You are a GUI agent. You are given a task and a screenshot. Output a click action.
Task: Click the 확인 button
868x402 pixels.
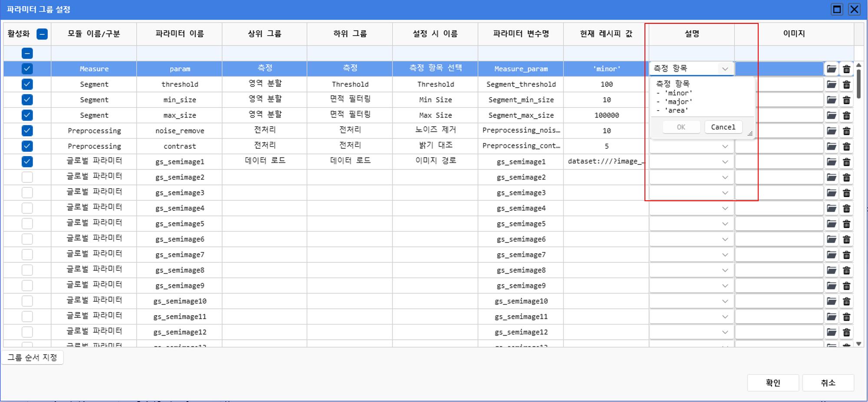773,383
